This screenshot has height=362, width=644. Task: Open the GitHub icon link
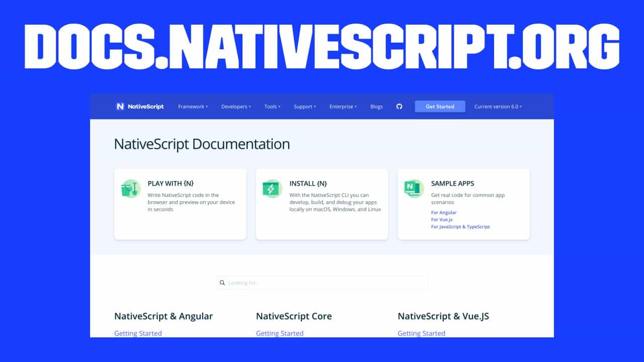pos(399,107)
